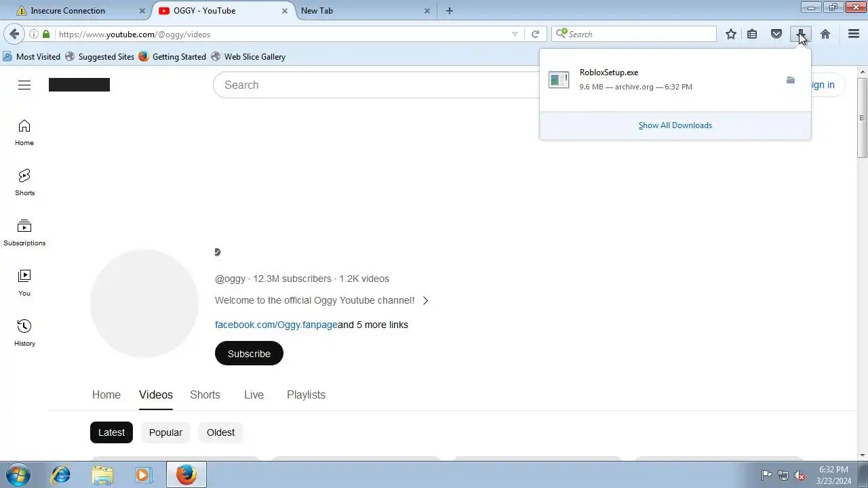Open the network tray icon
The image size is (868, 488).
tap(783, 475)
